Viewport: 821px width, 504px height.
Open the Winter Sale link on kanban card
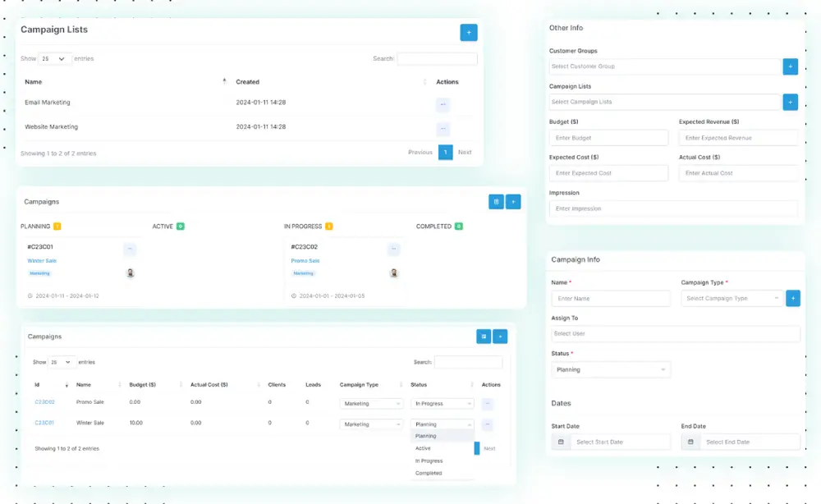42,261
